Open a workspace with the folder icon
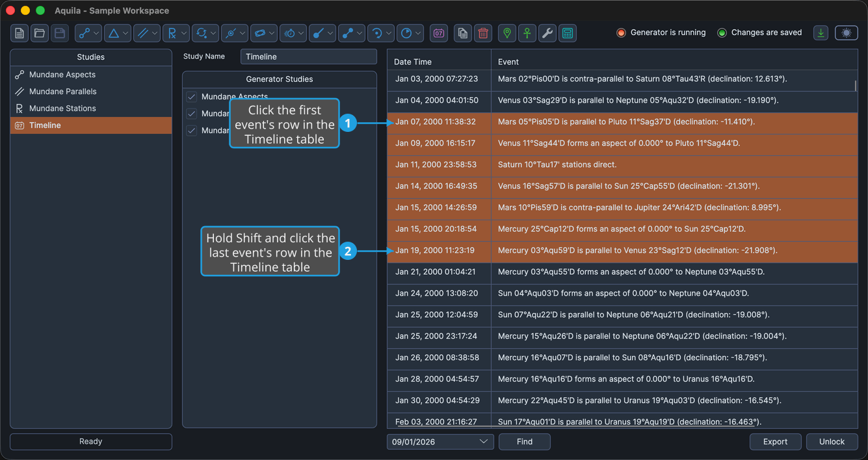 (x=40, y=33)
